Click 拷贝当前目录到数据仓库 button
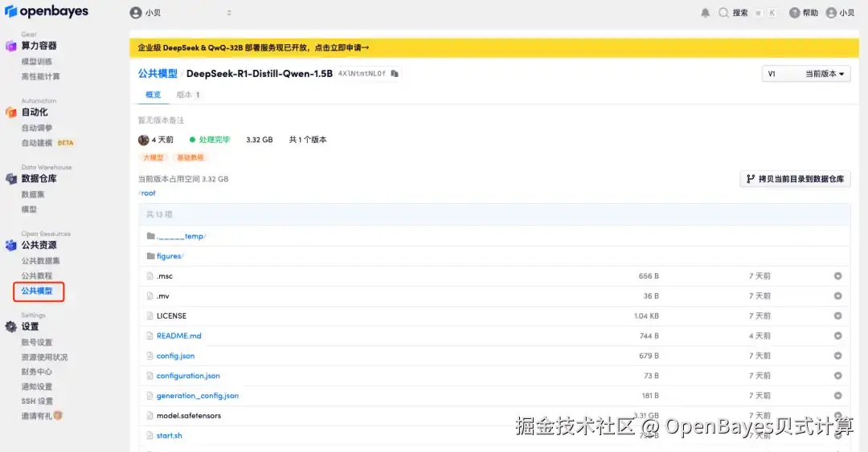Viewport: 868px width, 452px height. coord(795,179)
